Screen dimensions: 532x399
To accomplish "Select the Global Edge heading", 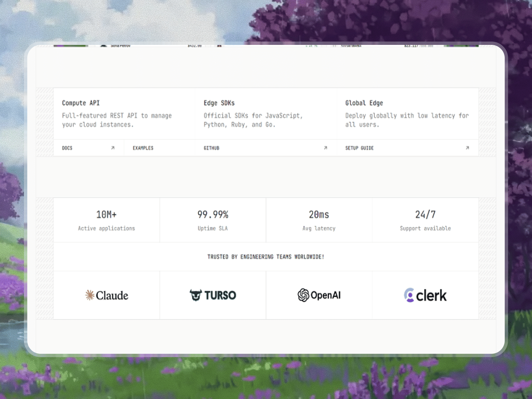I will 364,103.
